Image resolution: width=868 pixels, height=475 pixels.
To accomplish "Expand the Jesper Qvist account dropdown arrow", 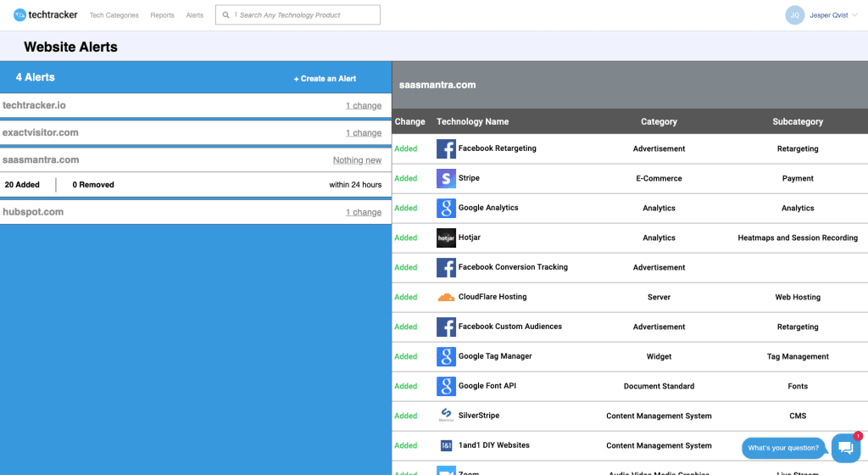I will pos(854,15).
